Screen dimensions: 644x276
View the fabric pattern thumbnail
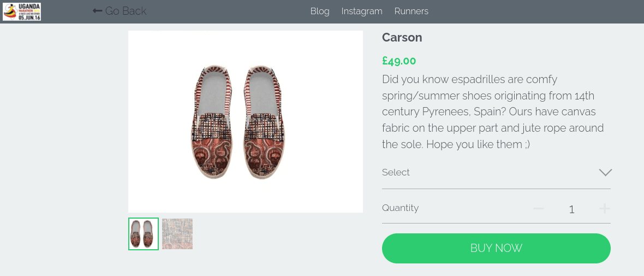click(x=177, y=233)
